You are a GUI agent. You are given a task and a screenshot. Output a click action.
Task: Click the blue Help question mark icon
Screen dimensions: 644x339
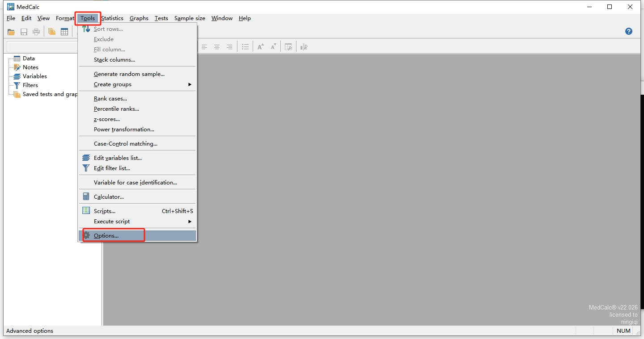628,31
